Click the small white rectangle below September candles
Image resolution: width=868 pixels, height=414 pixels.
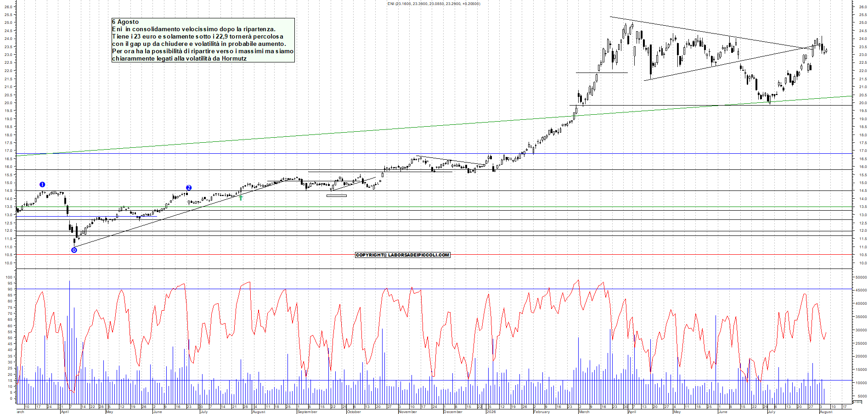[x=337, y=196]
